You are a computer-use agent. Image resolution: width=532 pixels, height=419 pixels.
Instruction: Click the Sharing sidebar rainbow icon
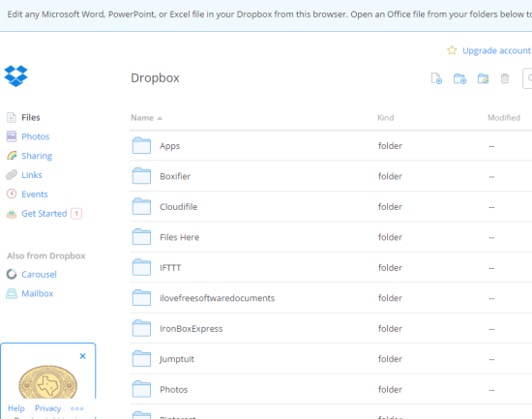tap(12, 156)
